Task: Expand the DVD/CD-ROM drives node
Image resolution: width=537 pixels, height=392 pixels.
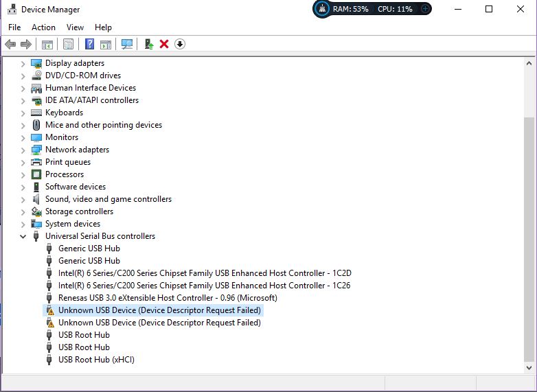Action: pos(23,76)
